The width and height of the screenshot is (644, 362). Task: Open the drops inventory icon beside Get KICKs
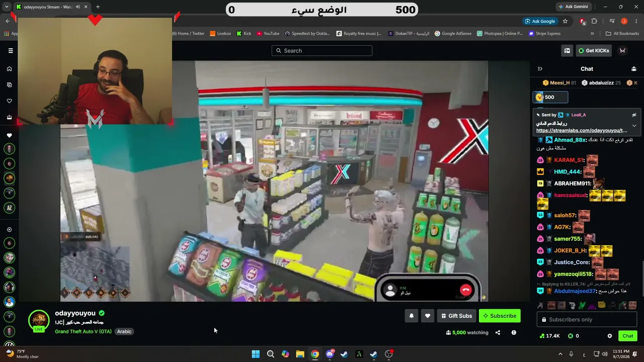click(567, 50)
